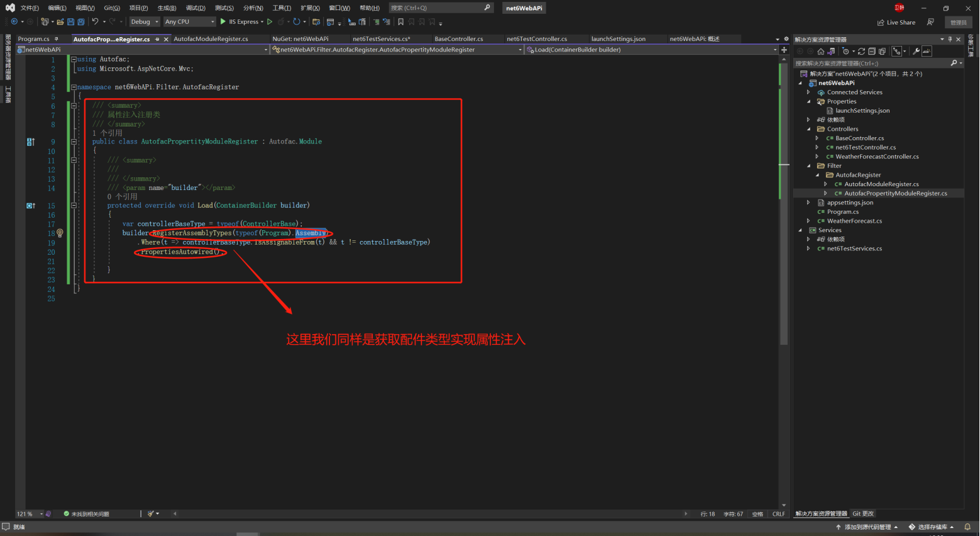Click the split editor icon above scrollbar
The image size is (980, 536).
coord(784,50)
